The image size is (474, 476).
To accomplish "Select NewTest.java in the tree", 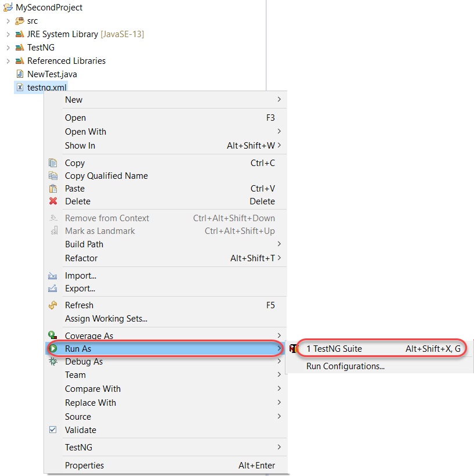I will point(52,74).
